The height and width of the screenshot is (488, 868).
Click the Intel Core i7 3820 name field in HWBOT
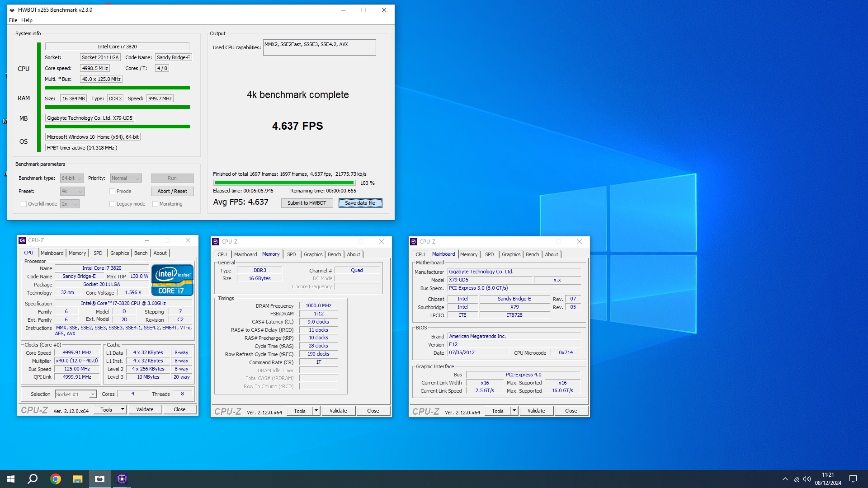(117, 47)
